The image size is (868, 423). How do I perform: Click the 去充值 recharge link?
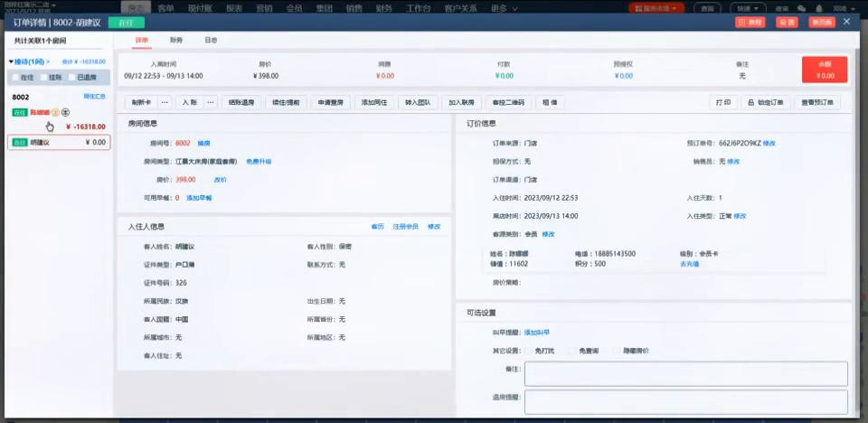pyautogui.click(x=689, y=264)
